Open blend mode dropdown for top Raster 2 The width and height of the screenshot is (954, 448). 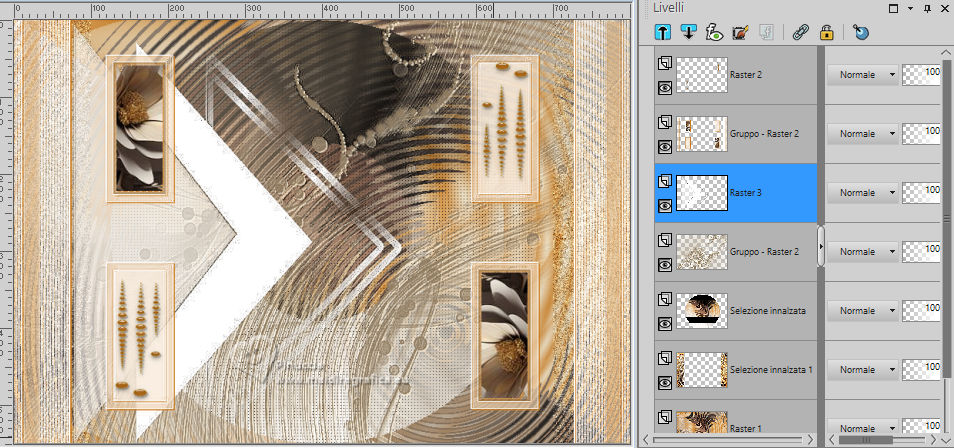point(863,75)
